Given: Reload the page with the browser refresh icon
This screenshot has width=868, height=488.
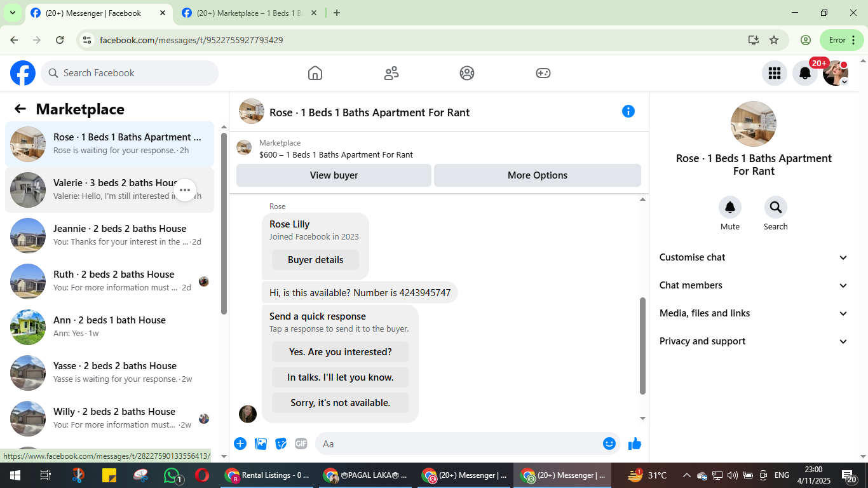Looking at the screenshot, I should 60,40.
